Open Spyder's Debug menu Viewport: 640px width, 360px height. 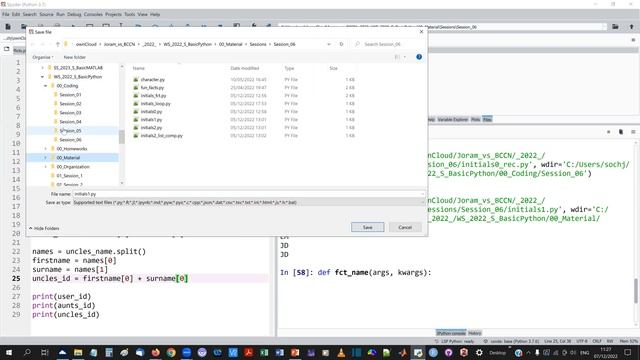74,14
